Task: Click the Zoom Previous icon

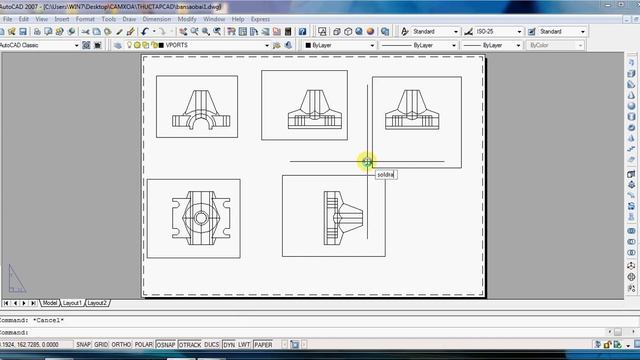Action: click(217, 31)
